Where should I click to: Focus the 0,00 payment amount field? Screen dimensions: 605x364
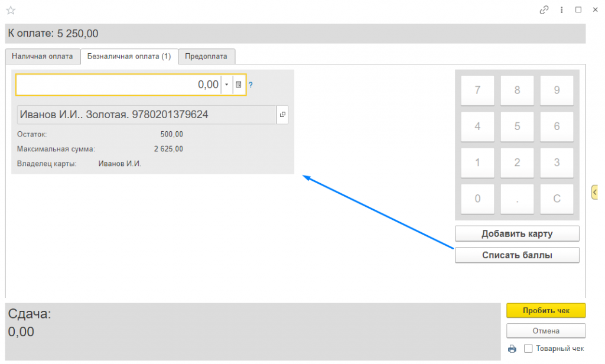118,84
